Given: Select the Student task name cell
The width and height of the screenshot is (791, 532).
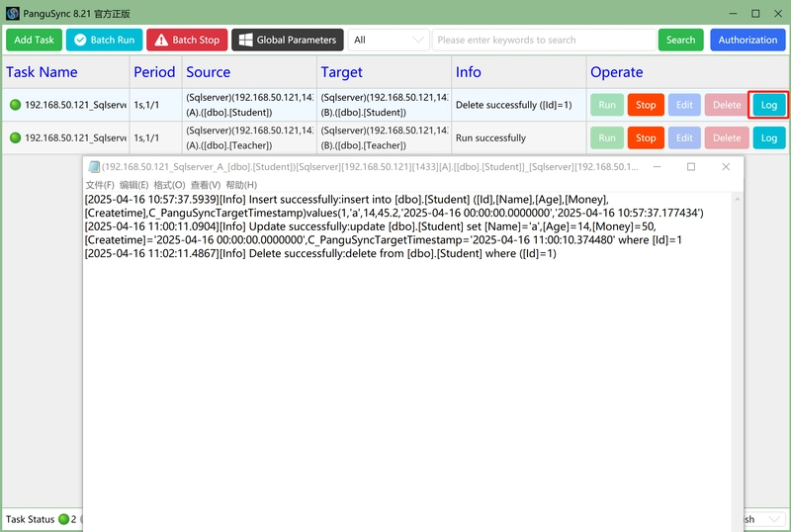Looking at the screenshot, I should (x=65, y=105).
